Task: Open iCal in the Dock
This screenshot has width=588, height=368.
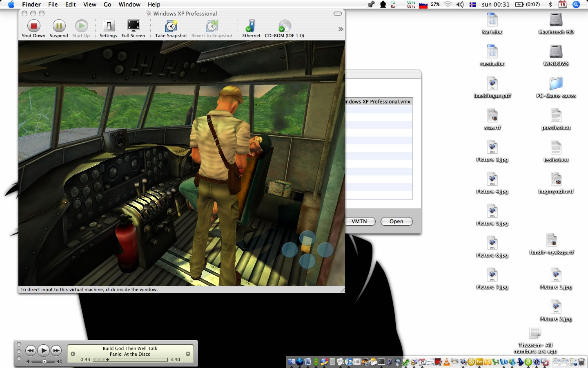Action: coord(422,362)
